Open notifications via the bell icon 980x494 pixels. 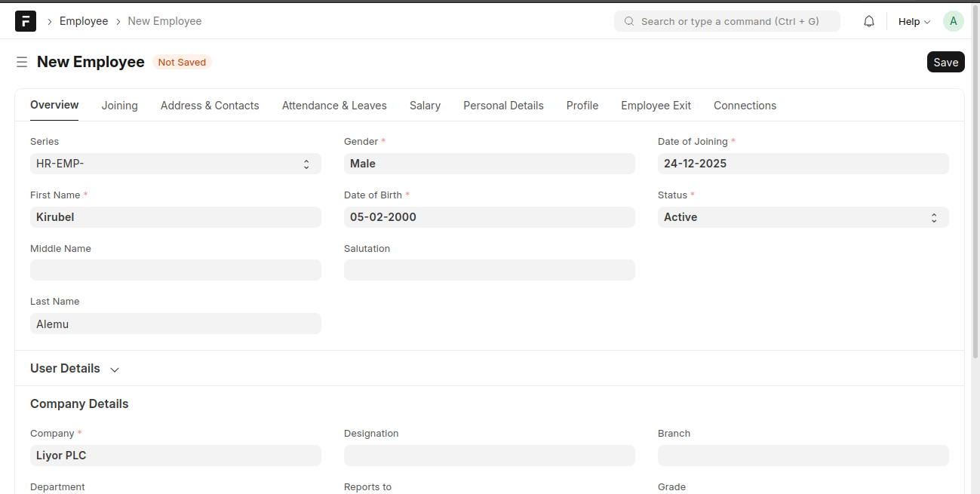point(868,20)
